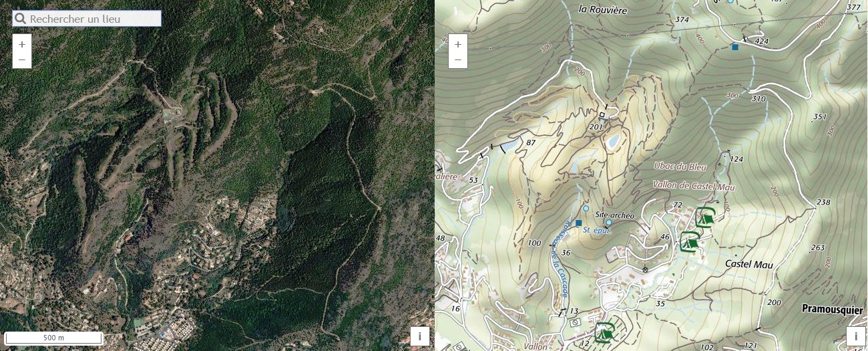Zoom out on the topographic map
Image resolution: width=868 pixels, height=351 pixels.
458,60
